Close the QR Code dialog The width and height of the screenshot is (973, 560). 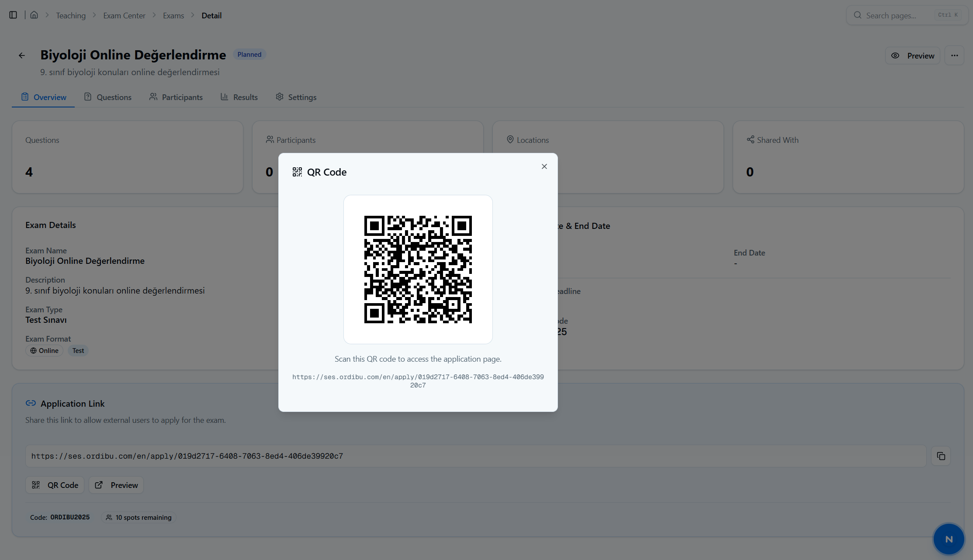point(544,166)
